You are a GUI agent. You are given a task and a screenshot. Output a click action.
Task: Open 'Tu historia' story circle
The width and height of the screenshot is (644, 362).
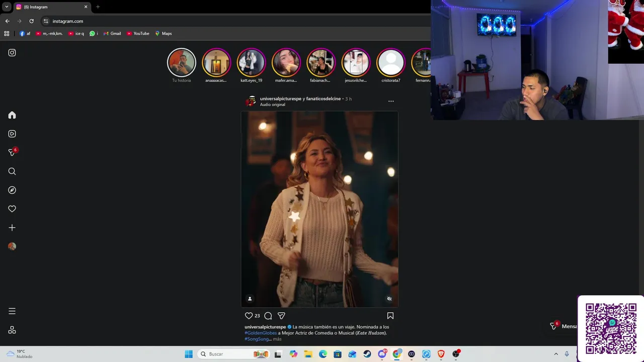tap(182, 62)
